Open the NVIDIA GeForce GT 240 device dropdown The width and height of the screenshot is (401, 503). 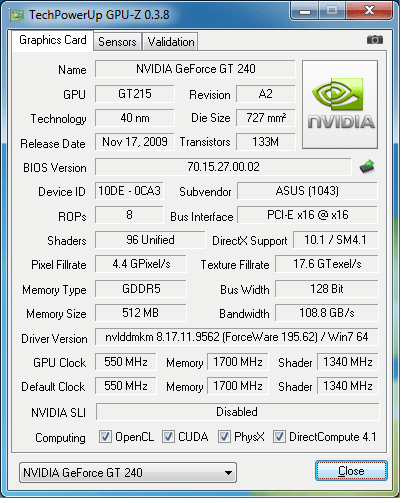(x=128, y=473)
